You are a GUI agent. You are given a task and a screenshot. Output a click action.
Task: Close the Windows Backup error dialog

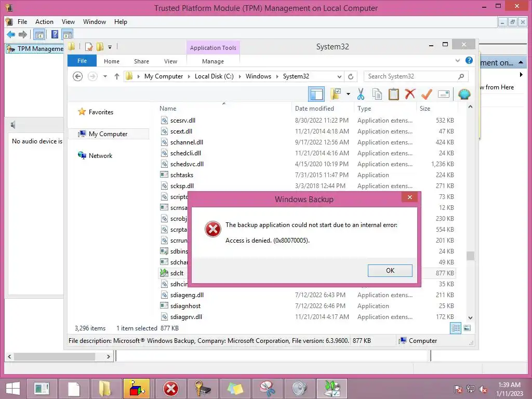[410, 197]
